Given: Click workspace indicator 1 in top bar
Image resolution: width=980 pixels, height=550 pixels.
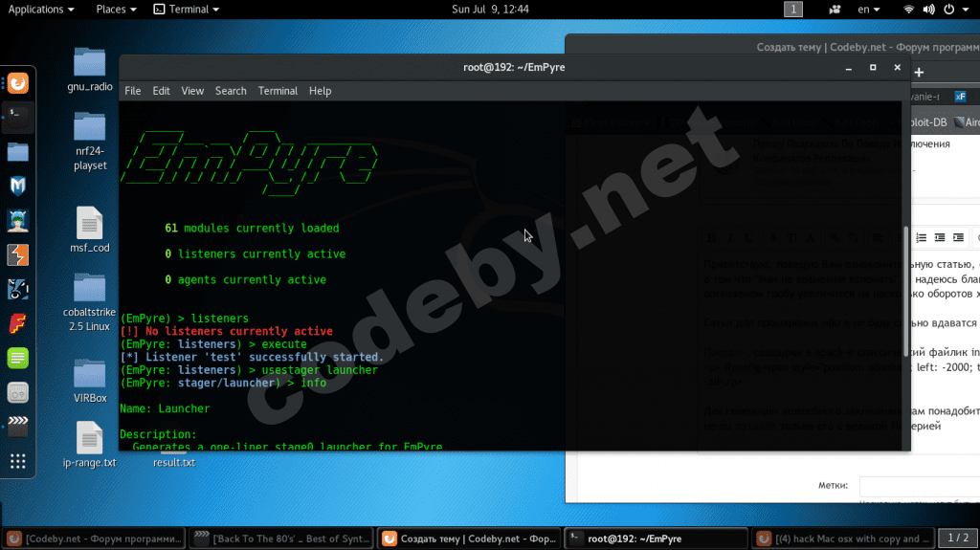Looking at the screenshot, I should coord(793,10).
